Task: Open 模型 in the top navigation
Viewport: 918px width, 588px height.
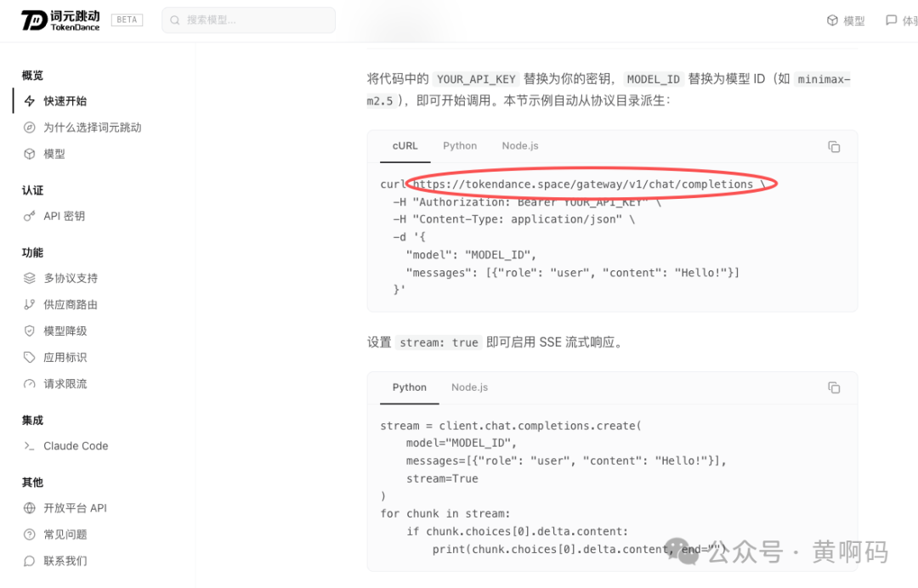Action: [x=846, y=21]
